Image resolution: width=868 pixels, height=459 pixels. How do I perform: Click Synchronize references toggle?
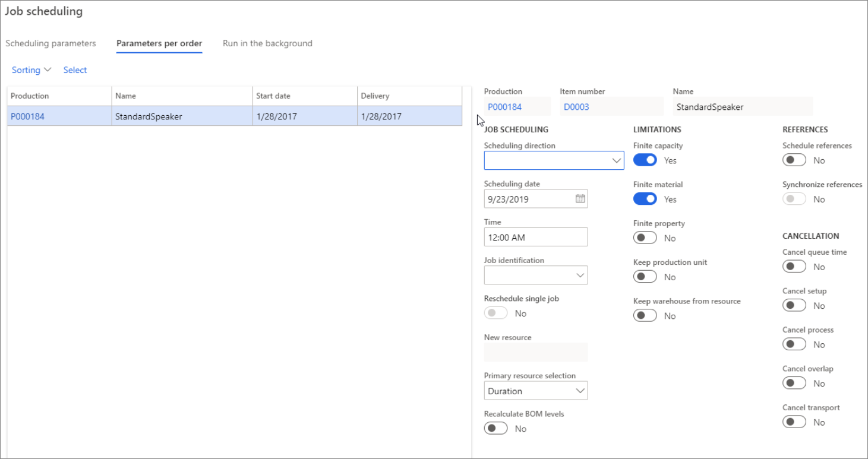(x=794, y=199)
